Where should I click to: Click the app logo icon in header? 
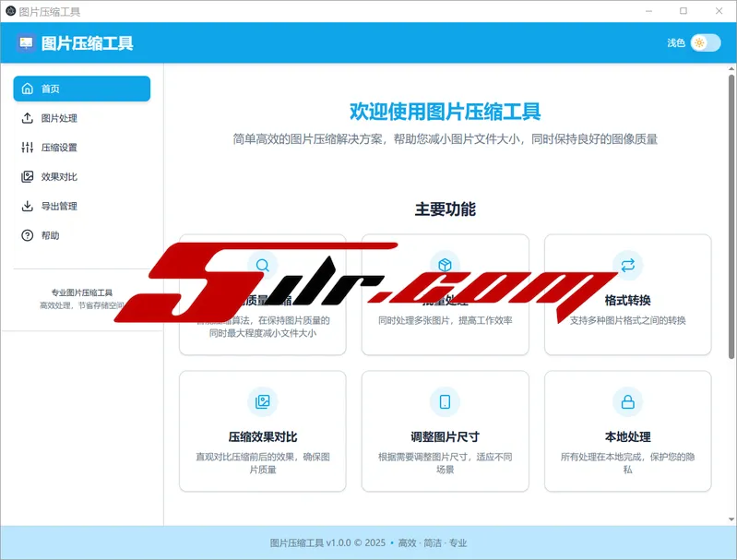coord(26,42)
